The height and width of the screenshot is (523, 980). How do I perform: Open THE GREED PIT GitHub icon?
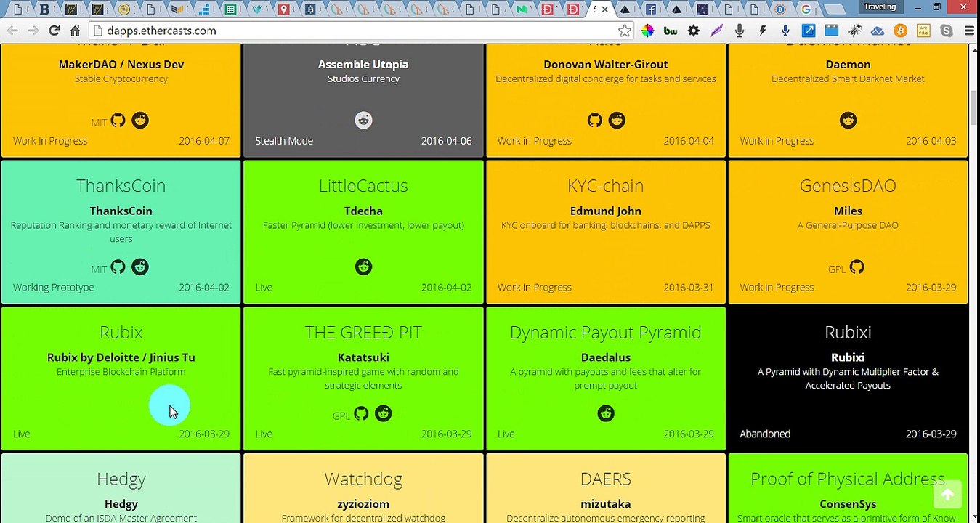[361, 414]
